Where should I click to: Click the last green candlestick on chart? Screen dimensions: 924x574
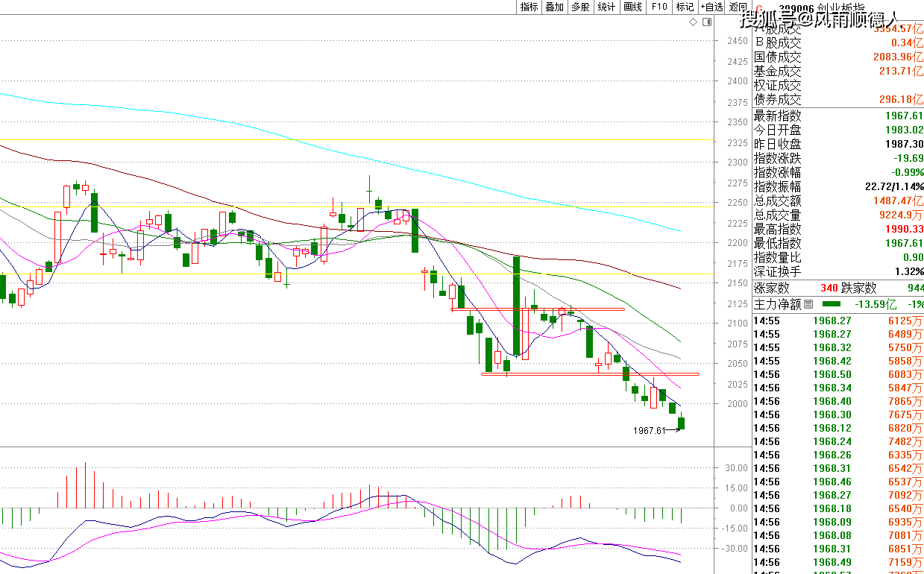[x=681, y=423]
